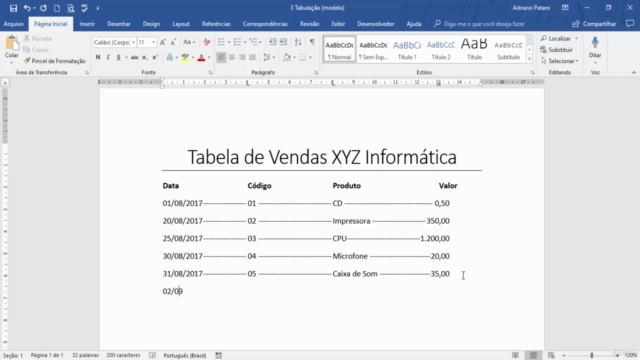Switch to the Referências tab
Screen dimensions: 640x360
click(x=216, y=24)
